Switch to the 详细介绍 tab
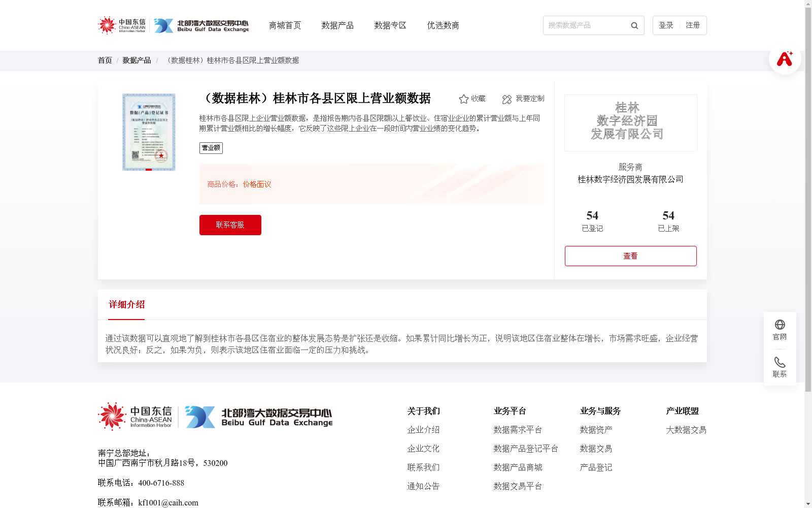This screenshot has width=812, height=508. [126, 304]
